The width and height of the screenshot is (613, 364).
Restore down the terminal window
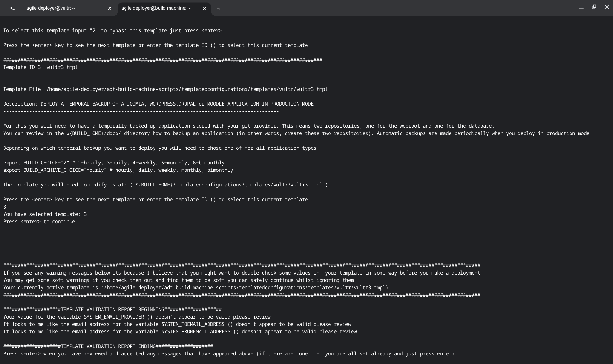(594, 7)
